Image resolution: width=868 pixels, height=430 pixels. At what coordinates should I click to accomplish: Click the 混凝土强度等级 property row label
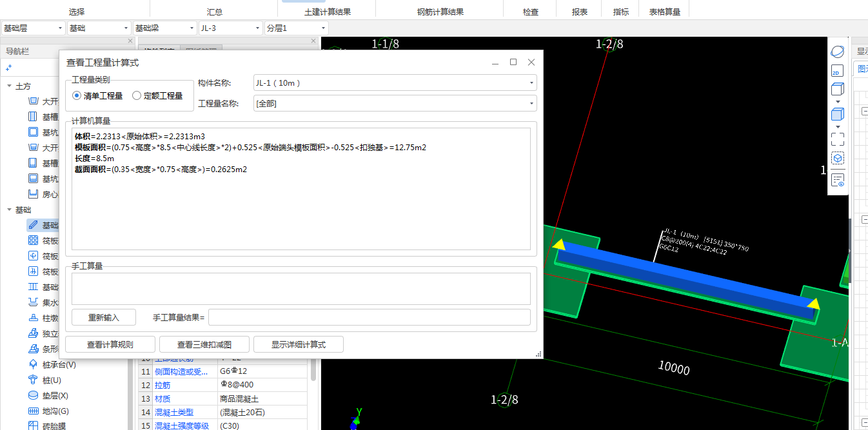pyautogui.click(x=182, y=425)
